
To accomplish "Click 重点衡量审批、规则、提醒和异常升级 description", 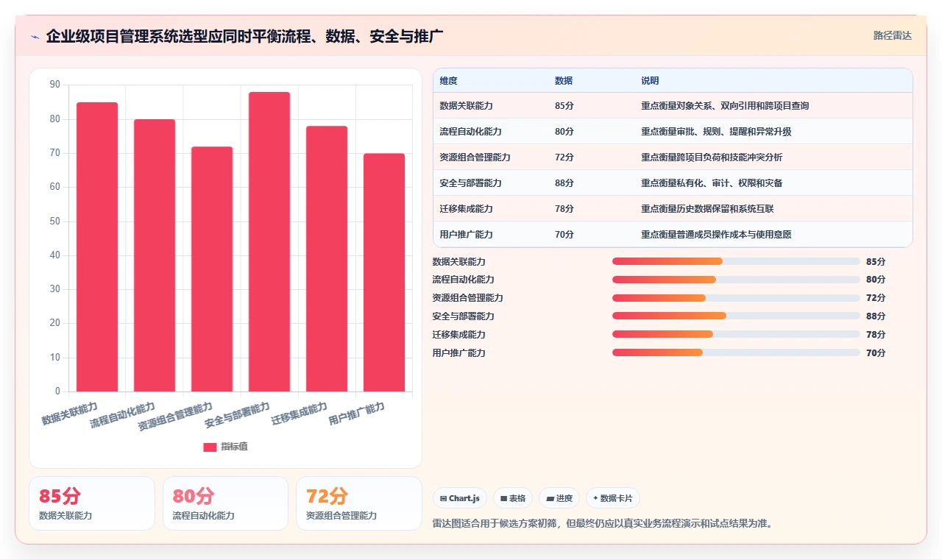I will point(716,132).
